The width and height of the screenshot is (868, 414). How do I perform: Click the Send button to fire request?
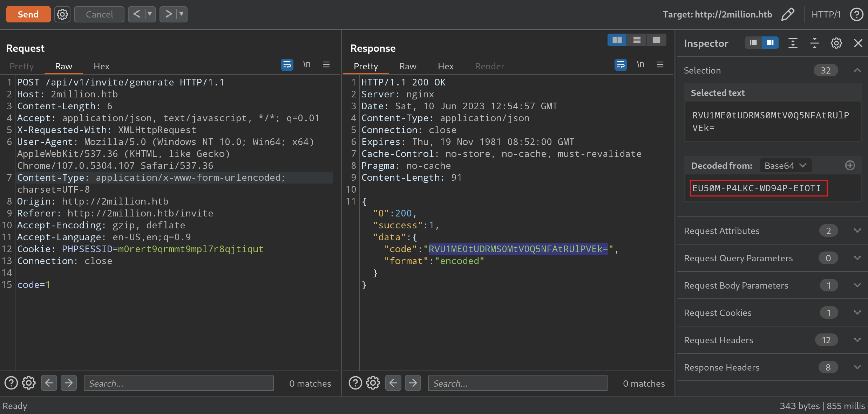pos(28,14)
